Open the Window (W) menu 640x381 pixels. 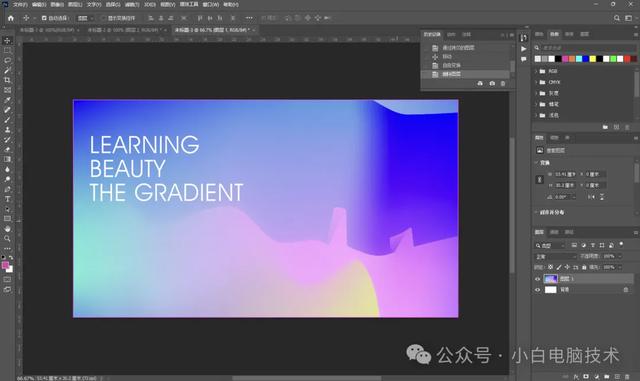211,4
